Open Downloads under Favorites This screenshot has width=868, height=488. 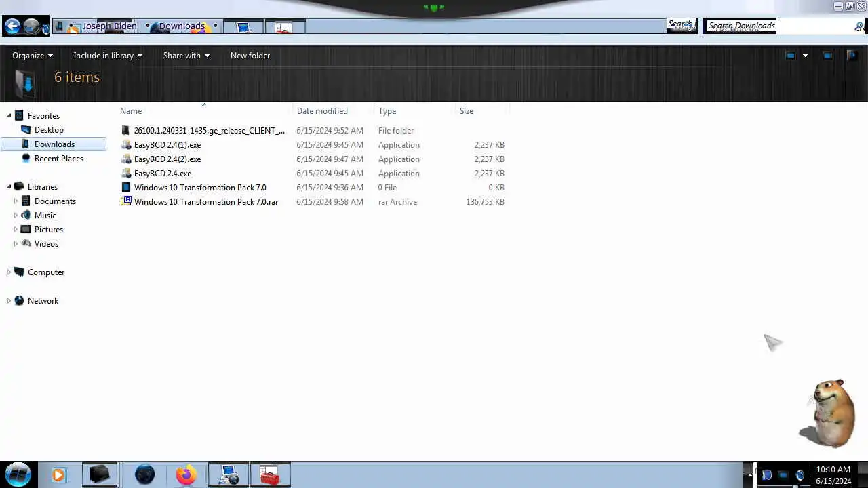pos(54,144)
